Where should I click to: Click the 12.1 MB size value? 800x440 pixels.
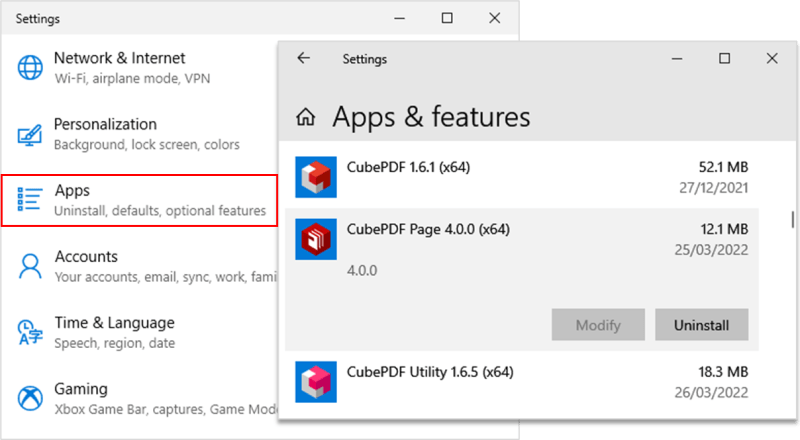click(724, 230)
